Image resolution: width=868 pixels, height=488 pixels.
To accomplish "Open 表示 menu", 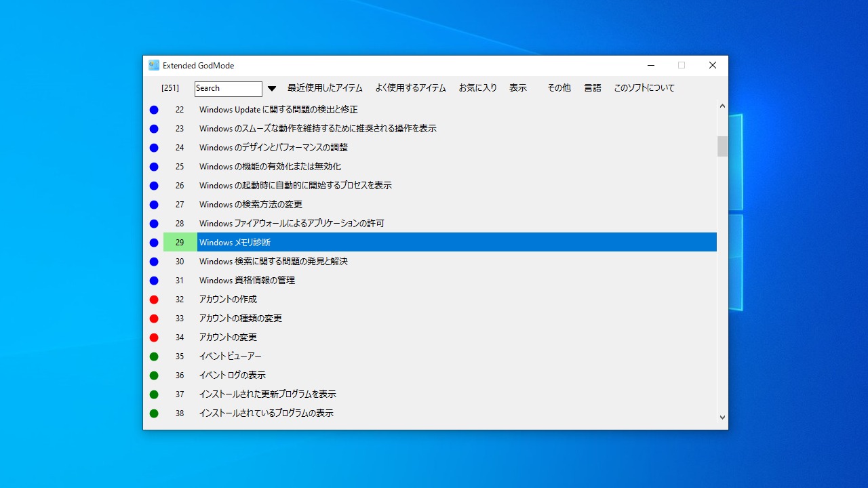I will pyautogui.click(x=518, y=88).
